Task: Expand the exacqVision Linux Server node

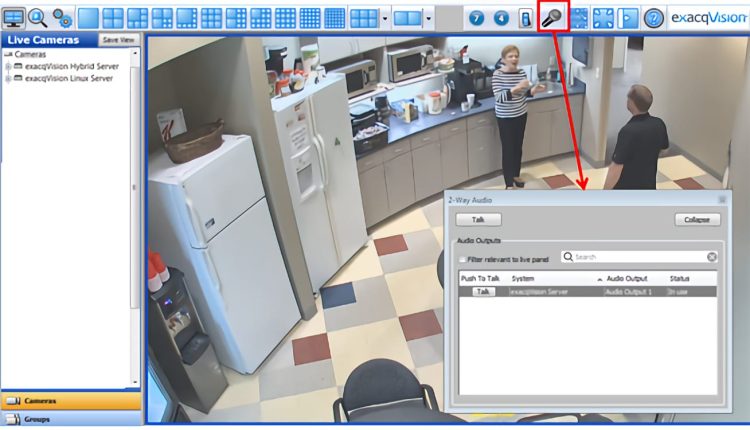Action: click(8, 78)
